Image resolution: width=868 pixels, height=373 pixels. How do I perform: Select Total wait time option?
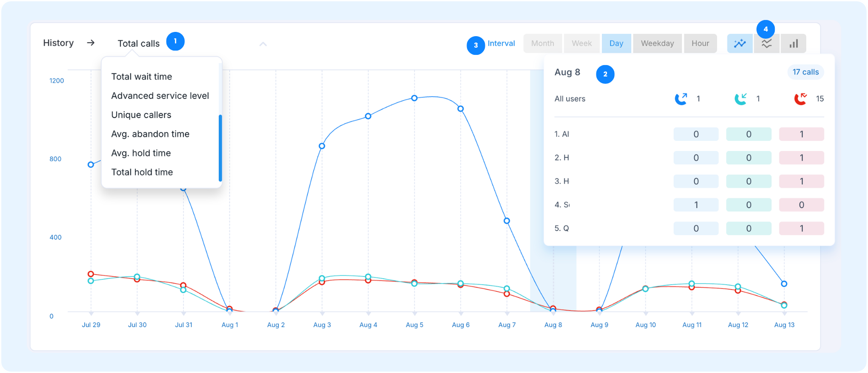click(142, 77)
